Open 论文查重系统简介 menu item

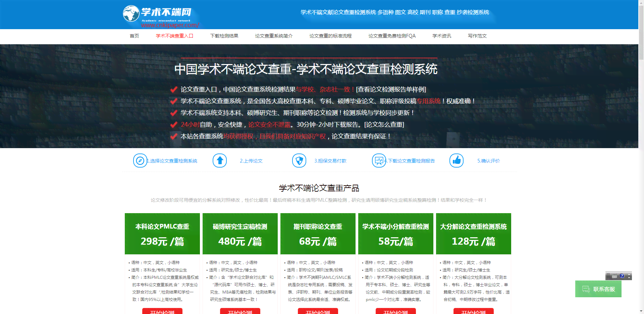point(274,36)
